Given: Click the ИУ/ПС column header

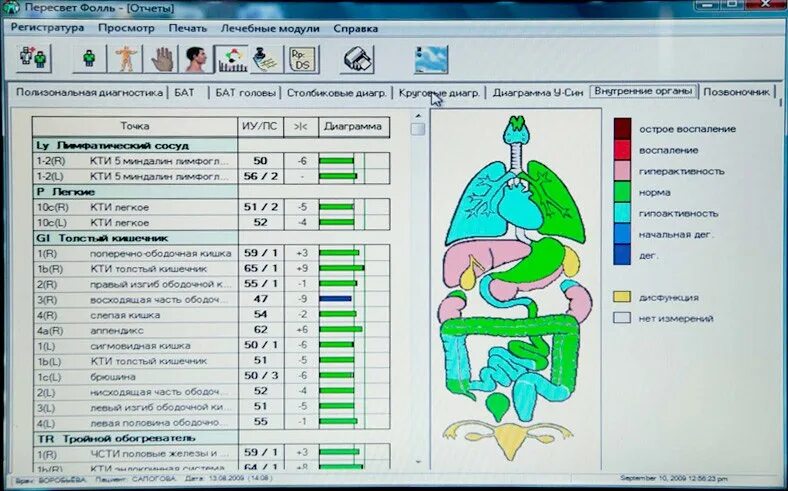Looking at the screenshot, I should click(x=260, y=126).
